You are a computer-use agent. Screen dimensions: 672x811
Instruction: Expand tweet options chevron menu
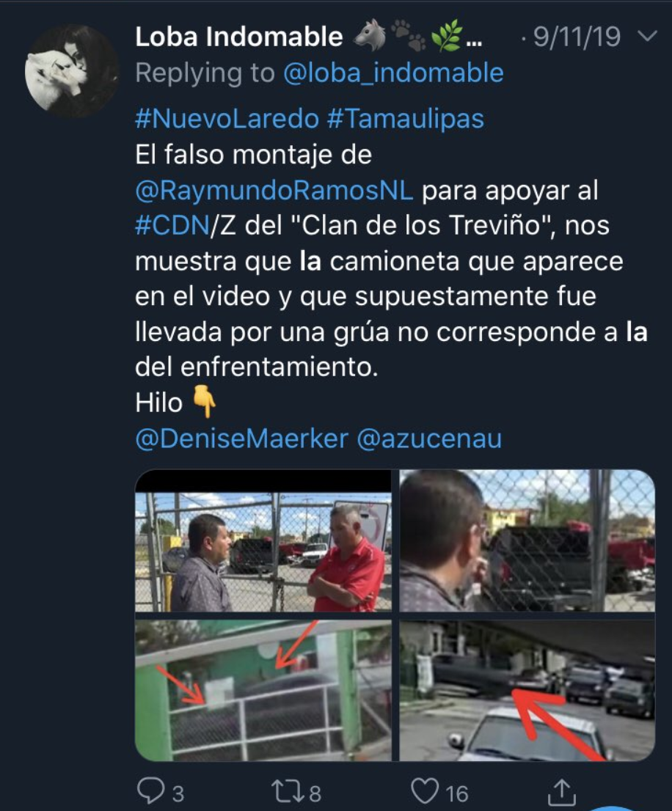click(x=647, y=36)
